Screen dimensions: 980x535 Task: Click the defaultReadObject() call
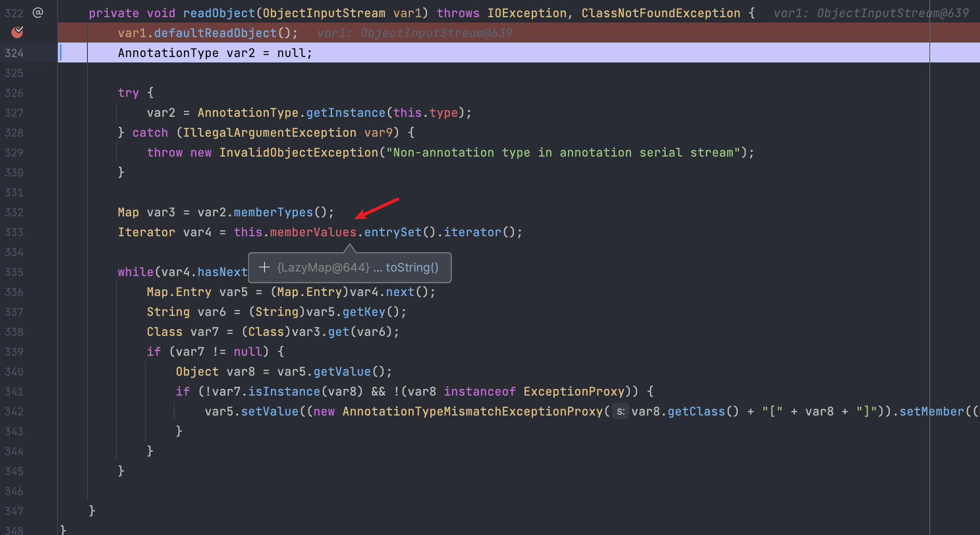point(222,33)
